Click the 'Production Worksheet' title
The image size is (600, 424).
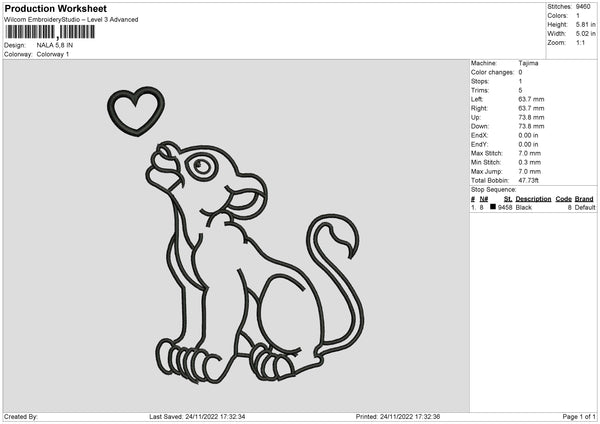click(x=55, y=8)
